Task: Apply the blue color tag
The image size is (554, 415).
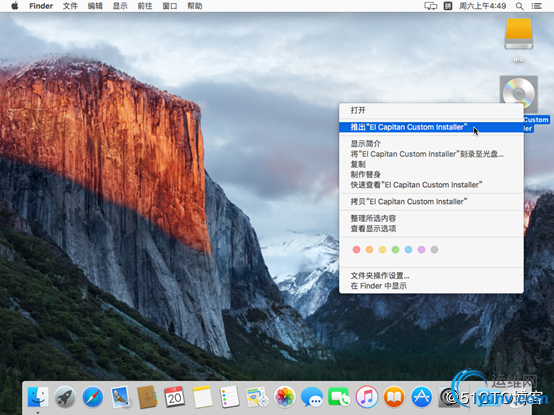Action: coord(408,250)
